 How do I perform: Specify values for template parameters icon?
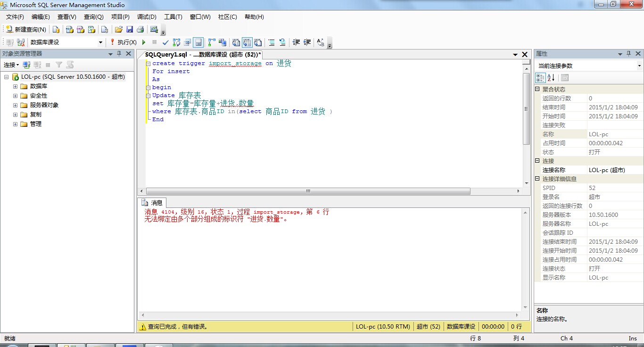[x=321, y=42]
